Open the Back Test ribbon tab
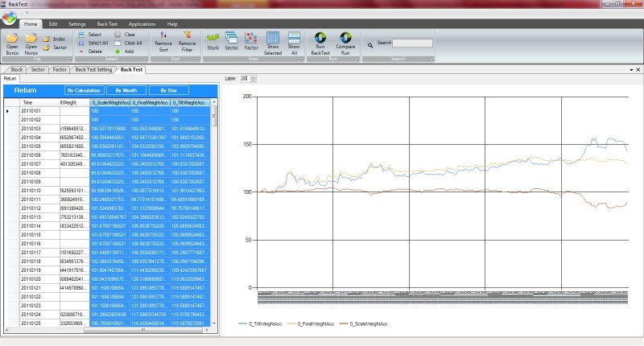 point(107,24)
